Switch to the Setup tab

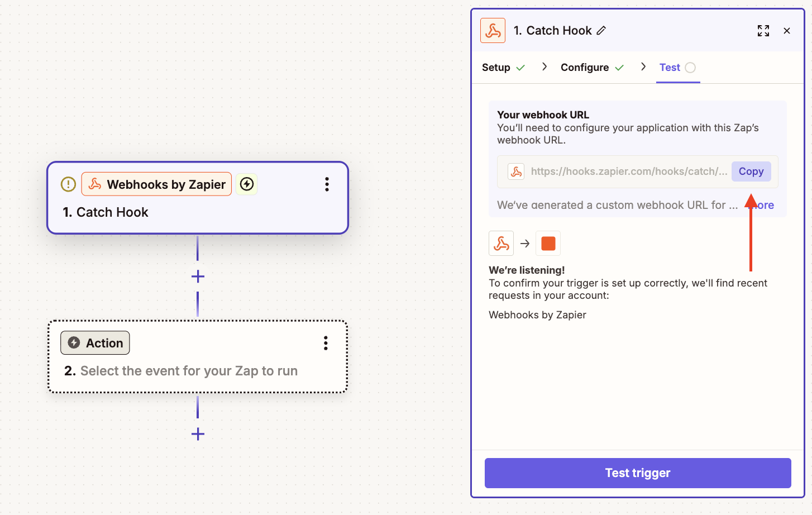coord(503,68)
